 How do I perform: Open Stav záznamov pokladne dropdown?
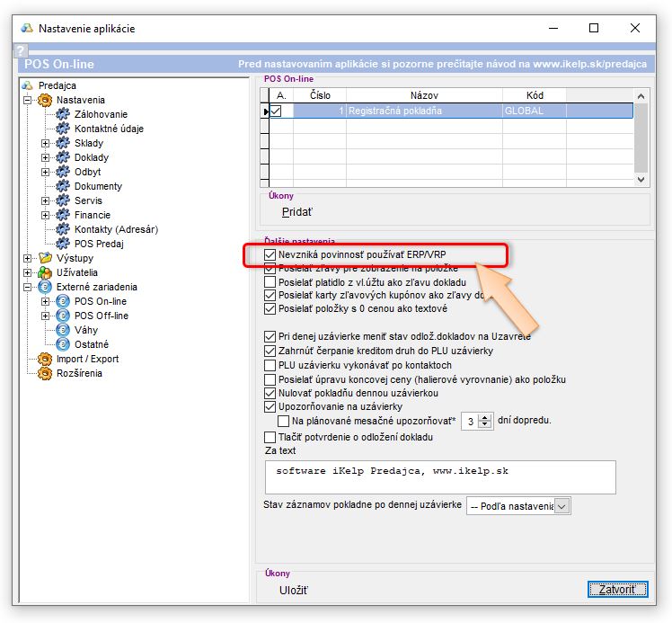tap(562, 506)
